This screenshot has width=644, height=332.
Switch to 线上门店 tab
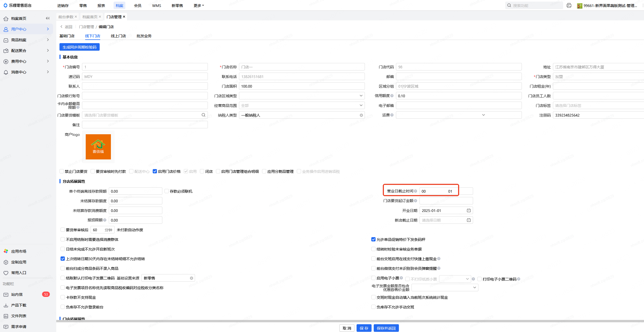click(x=118, y=36)
